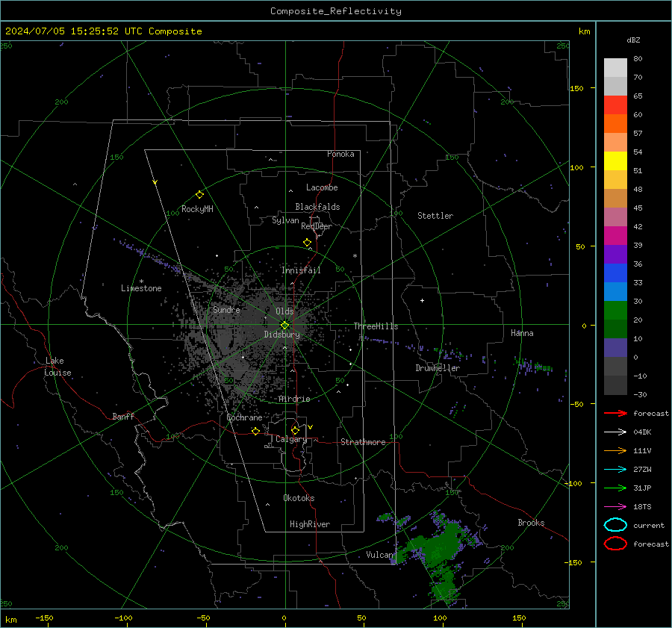Viewport: 672px width, 628px height.
Task: Click the yellow diamond marker near RedDeer
Action: click(x=307, y=243)
